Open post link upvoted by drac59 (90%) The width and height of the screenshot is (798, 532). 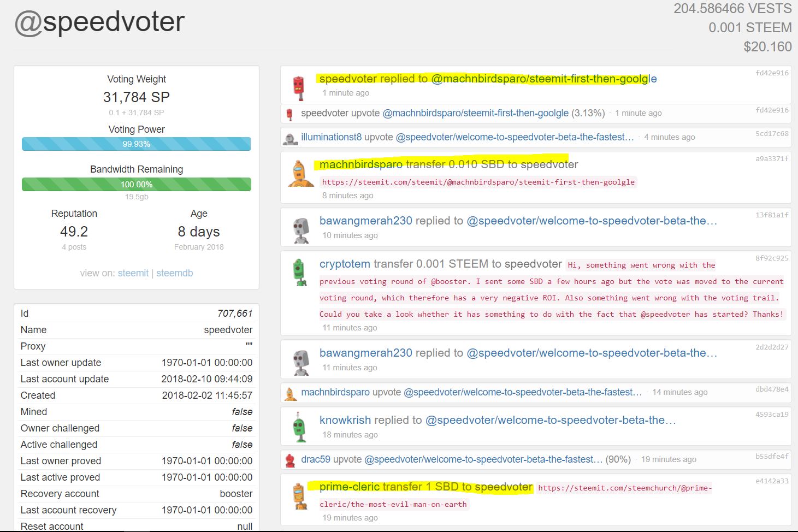483,459
